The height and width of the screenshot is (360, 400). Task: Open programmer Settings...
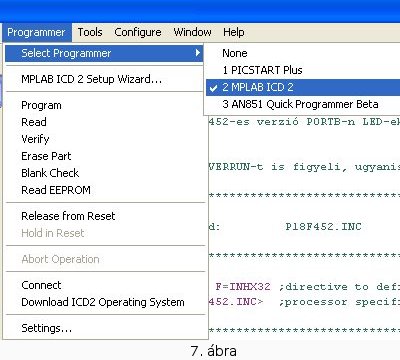(105, 328)
